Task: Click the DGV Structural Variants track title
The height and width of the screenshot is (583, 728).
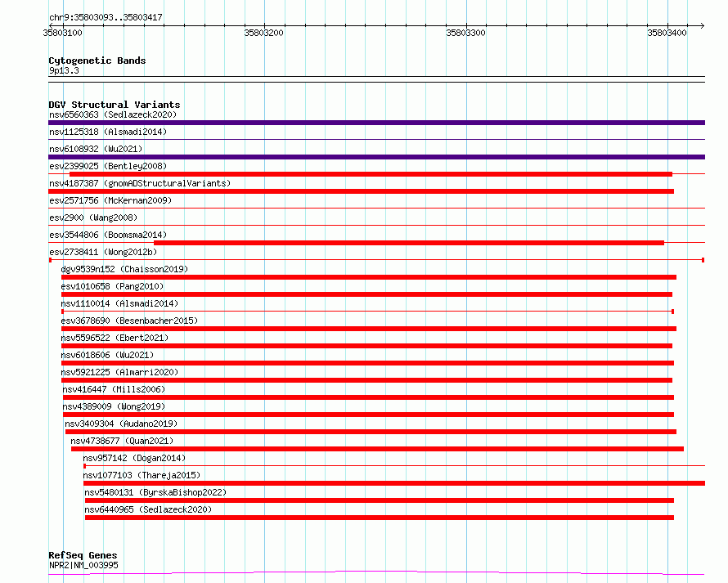Action: pyautogui.click(x=115, y=105)
